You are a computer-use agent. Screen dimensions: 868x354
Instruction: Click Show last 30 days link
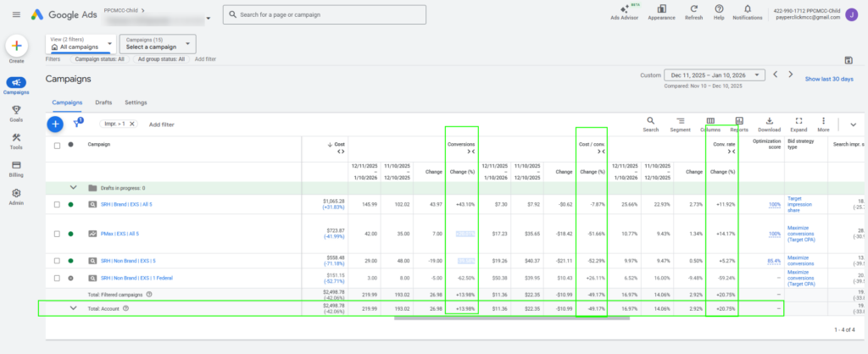pyautogui.click(x=828, y=79)
